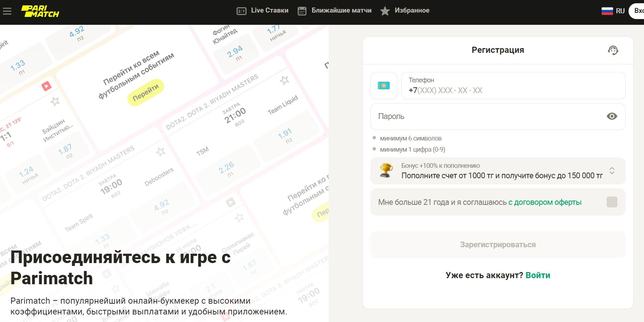Click the Russian flag icon
Screen dimensions: 644x322
607,11
